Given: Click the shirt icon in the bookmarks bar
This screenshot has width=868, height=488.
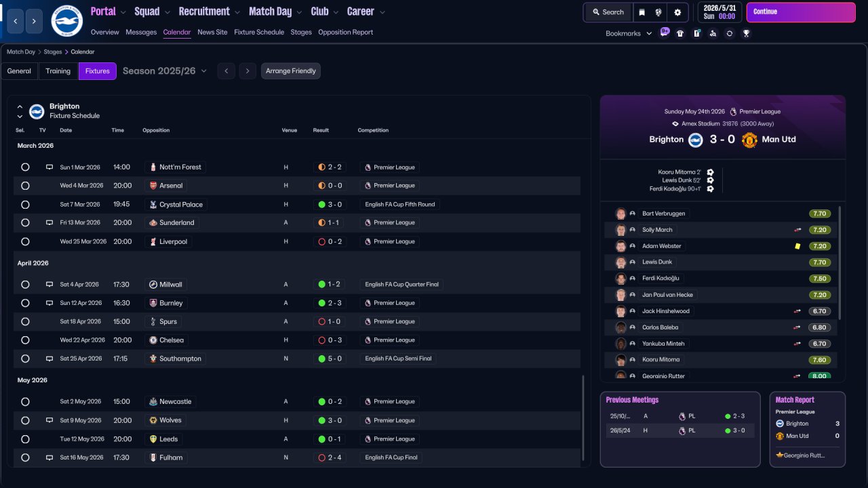Looking at the screenshot, I should (x=680, y=33).
